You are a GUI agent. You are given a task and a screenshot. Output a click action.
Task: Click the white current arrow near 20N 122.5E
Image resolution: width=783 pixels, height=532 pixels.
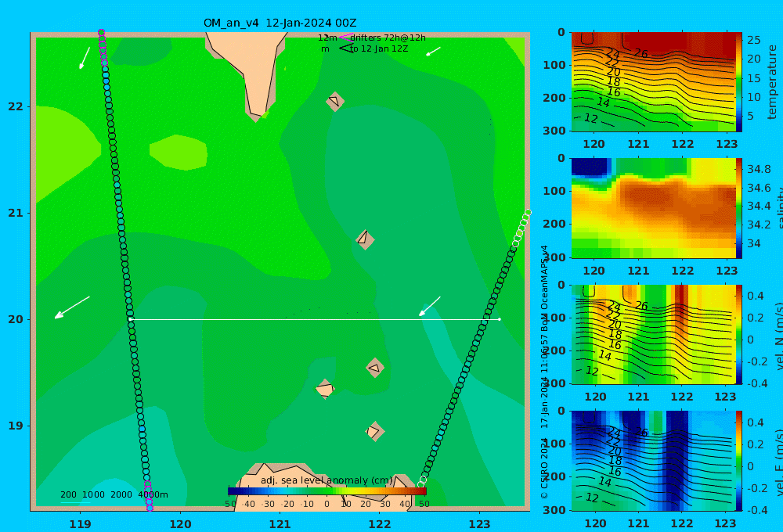coord(429,307)
